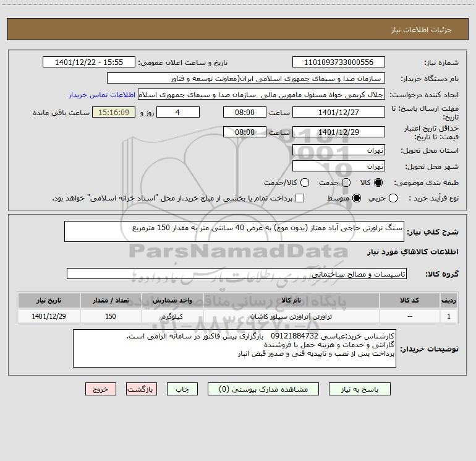Click delivery city field تهران
The width and height of the screenshot is (476, 461).
(x=339, y=166)
